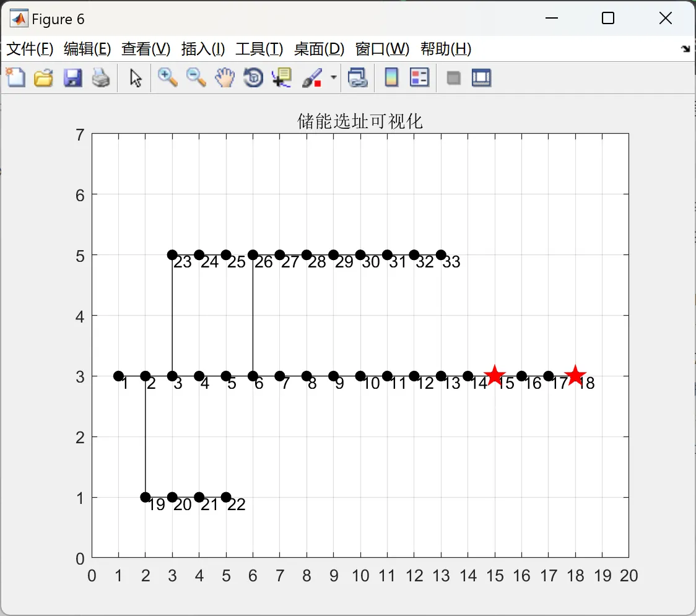The height and width of the screenshot is (616, 696).
Task: Click the Show Plot Tools icon
Action: [481, 78]
